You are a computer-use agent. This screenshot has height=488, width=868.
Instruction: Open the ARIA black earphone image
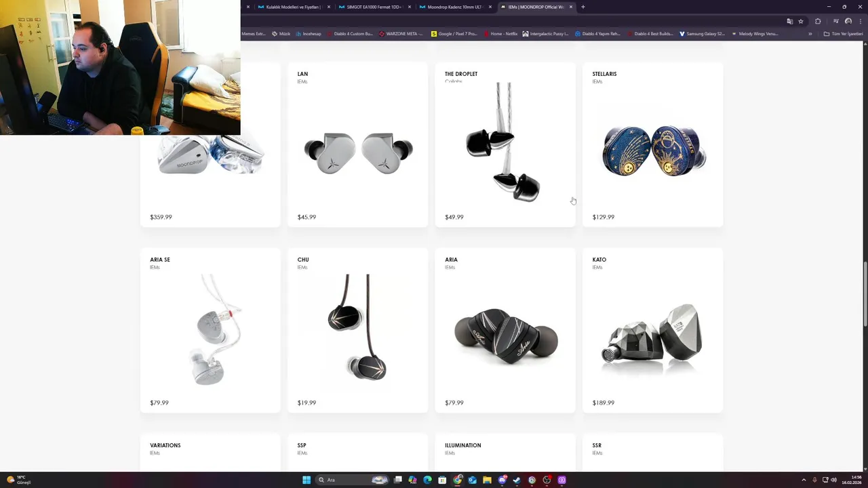point(506,336)
